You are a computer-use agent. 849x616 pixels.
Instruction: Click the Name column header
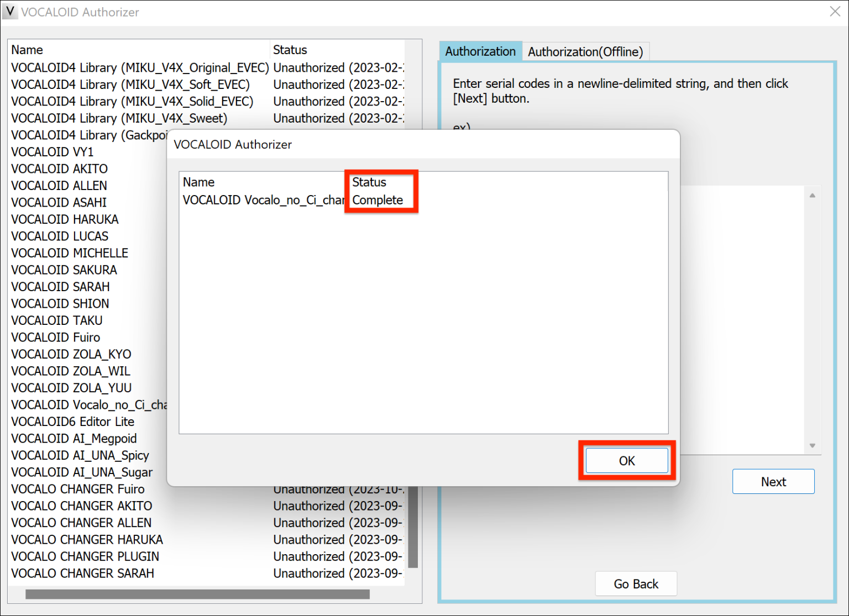point(27,50)
